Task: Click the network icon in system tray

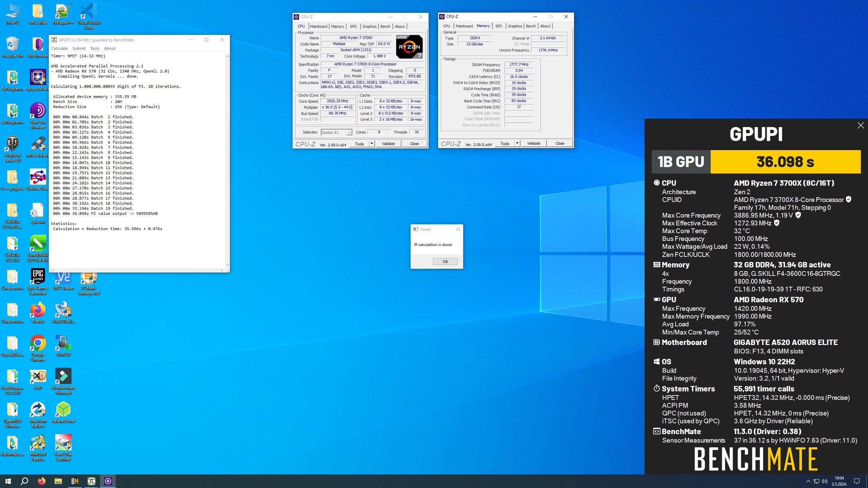Action: coord(816,481)
